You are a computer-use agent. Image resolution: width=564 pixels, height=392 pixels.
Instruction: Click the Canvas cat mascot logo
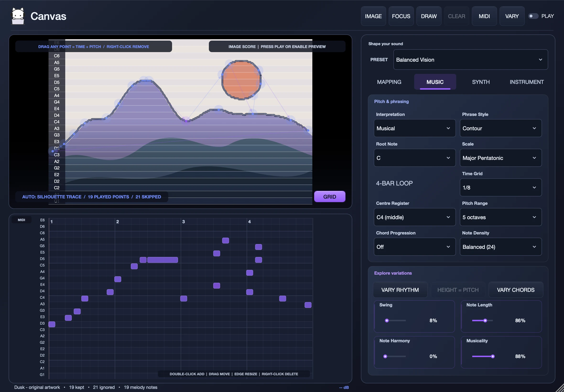[18, 16]
